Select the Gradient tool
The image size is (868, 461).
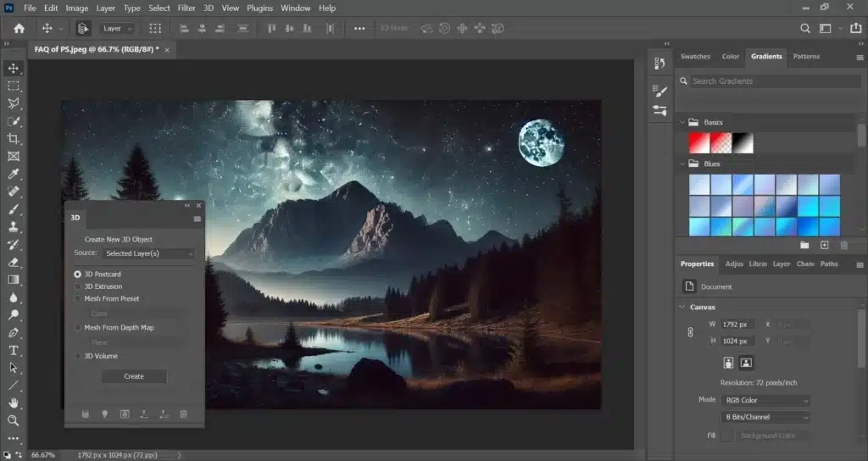point(14,280)
